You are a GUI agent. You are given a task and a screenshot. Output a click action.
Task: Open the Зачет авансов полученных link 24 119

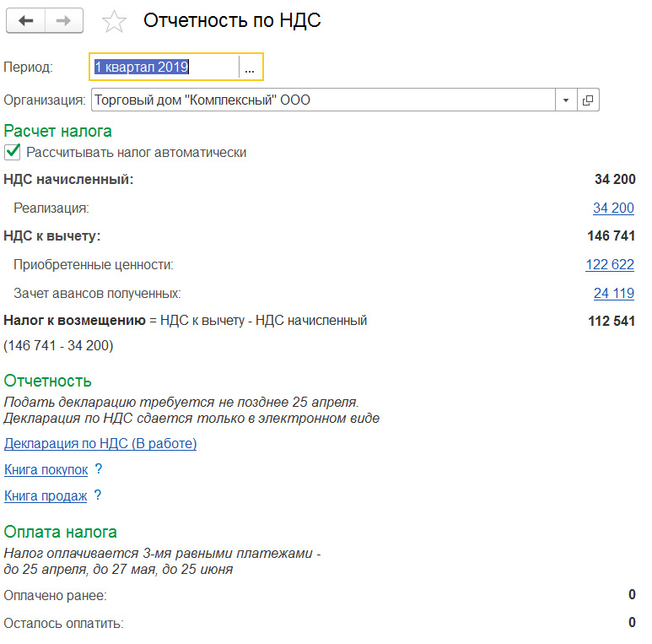[x=613, y=293]
